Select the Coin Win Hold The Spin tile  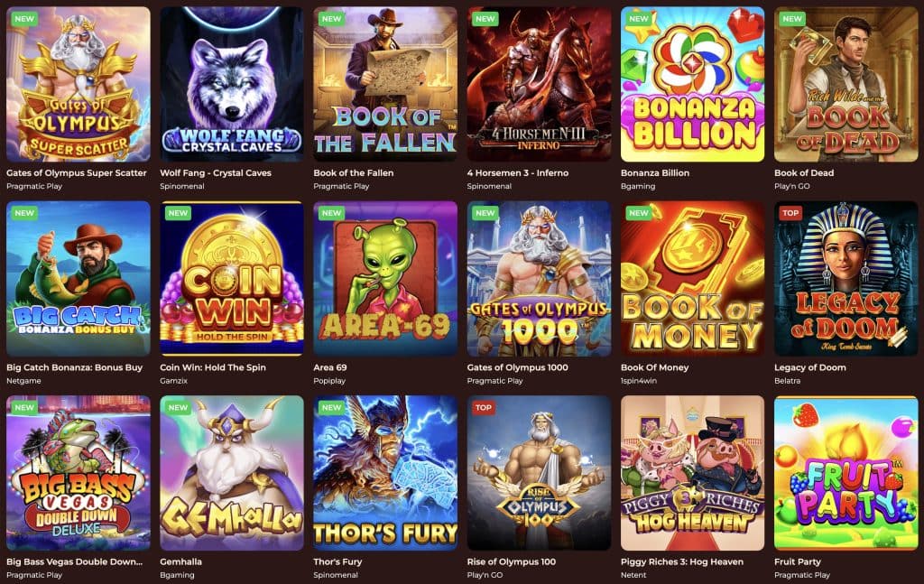tap(232, 279)
